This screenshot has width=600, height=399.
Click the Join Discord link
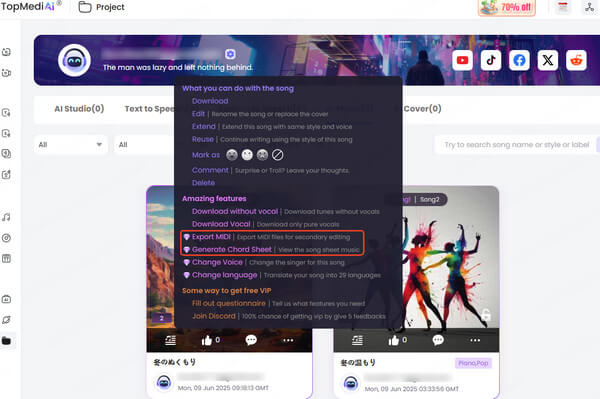[x=214, y=316]
